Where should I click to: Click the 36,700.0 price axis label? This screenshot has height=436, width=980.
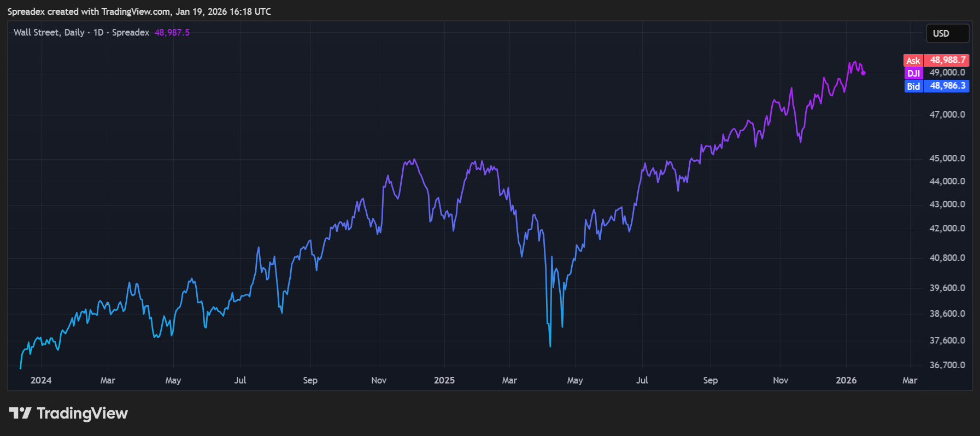click(x=947, y=365)
